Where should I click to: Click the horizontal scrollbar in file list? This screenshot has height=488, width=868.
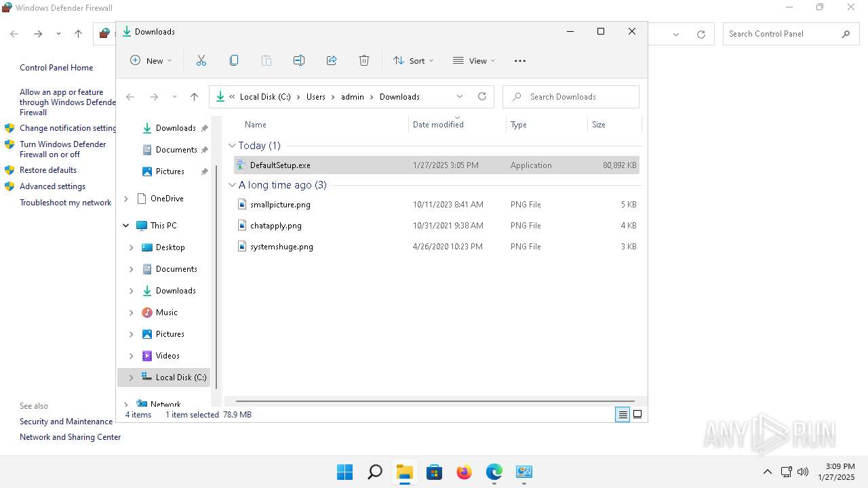[435, 401]
